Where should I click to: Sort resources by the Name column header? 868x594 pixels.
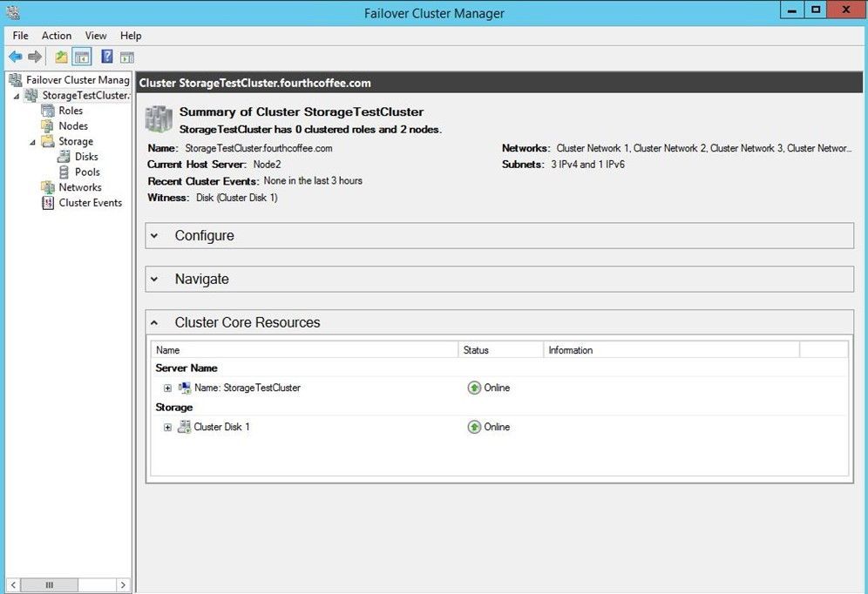coord(304,349)
